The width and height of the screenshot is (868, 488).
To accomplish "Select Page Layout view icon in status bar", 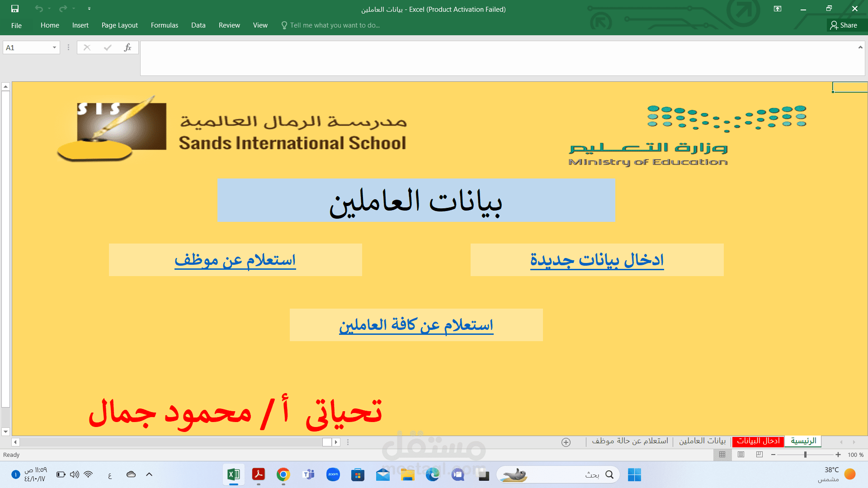I will (x=741, y=455).
